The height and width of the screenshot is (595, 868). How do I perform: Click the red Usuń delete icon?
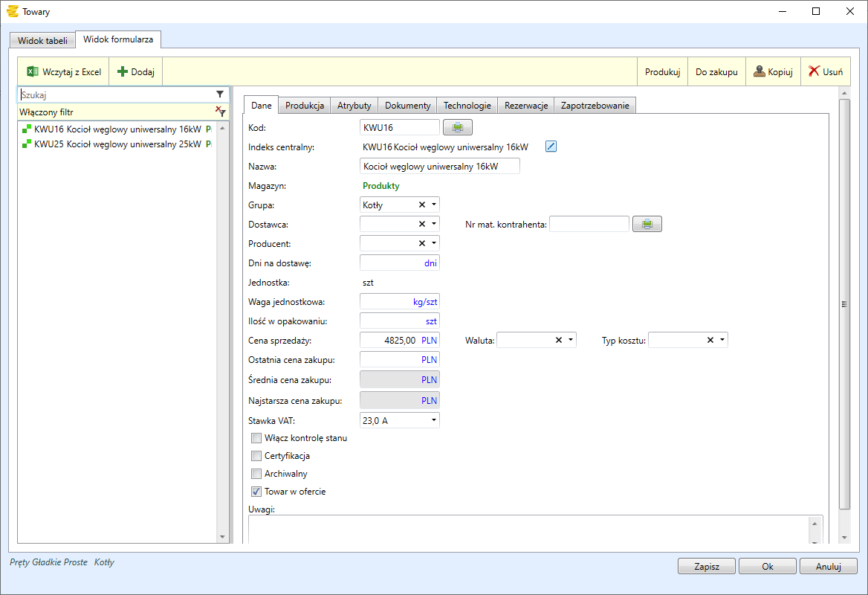tap(814, 72)
